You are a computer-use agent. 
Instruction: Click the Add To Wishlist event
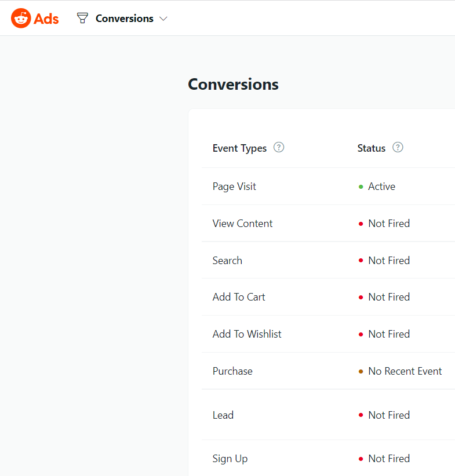[x=247, y=334]
